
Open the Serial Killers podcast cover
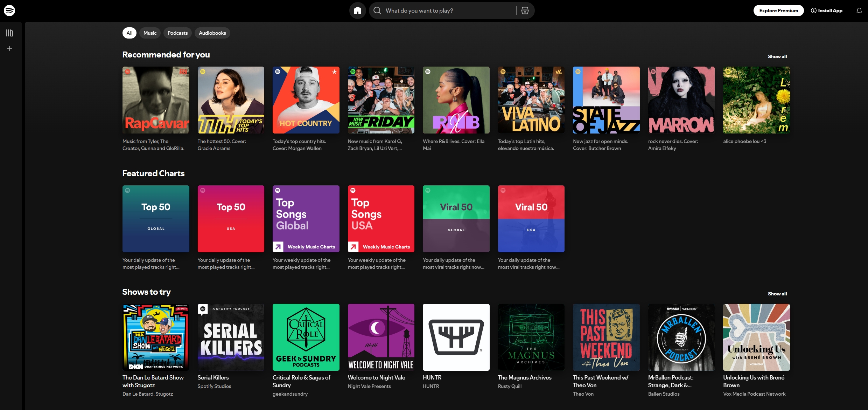pos(231,337)
